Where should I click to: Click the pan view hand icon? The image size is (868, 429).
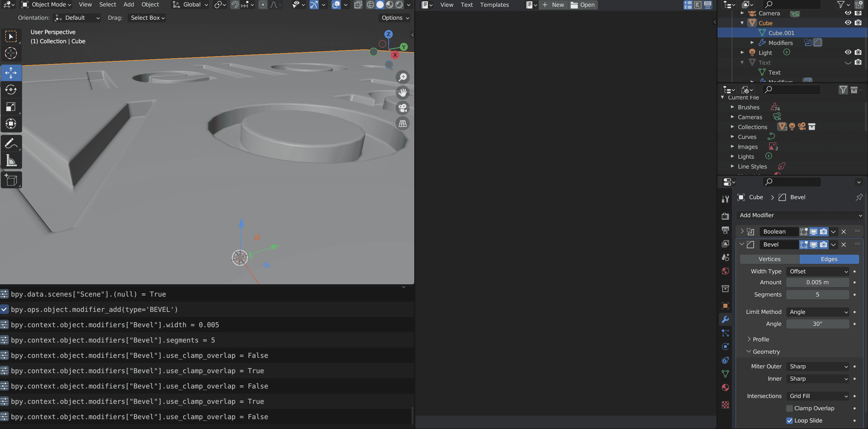point(403,92)
